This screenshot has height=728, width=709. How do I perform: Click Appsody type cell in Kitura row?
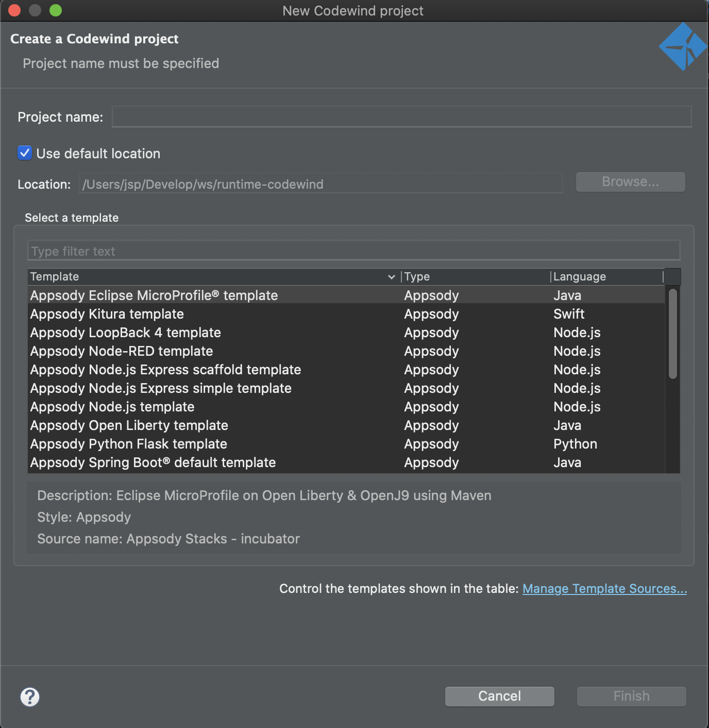click(431, 314)
